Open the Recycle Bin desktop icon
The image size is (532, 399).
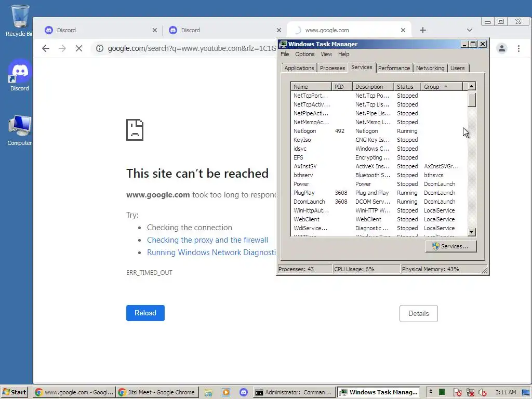[x=19, y=21]
